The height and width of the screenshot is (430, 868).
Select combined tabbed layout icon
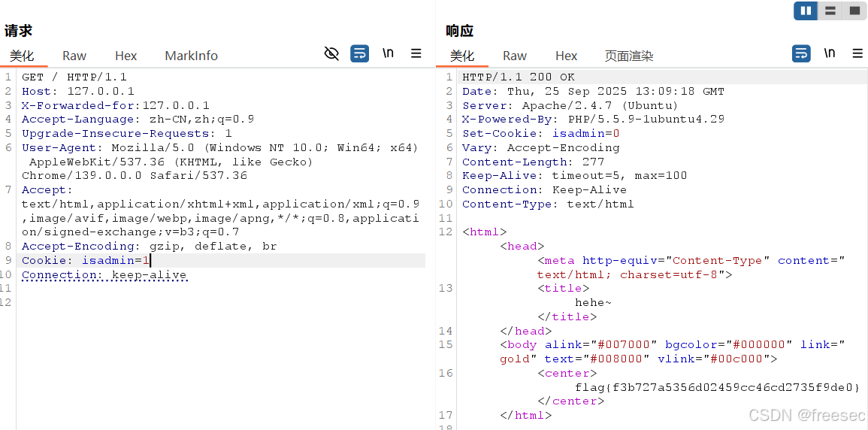click(854, 11)
